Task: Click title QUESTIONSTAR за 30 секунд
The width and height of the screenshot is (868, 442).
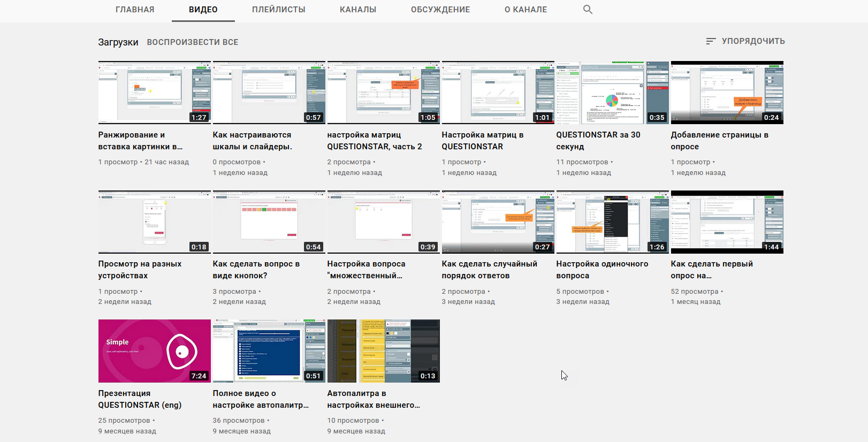Action: click(x=598, y=141)
